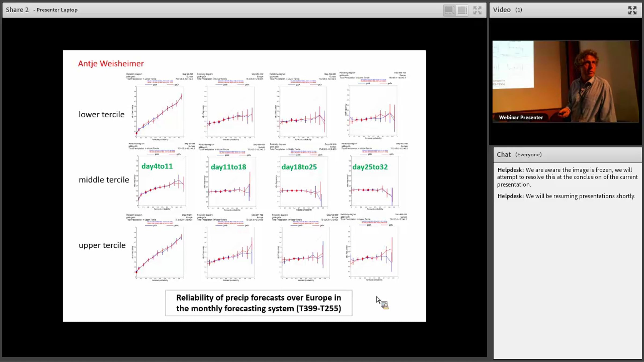Click the lower tercile chart above day18to25
644x362 pixels.
pyautogui.click(x=302, y=106)
